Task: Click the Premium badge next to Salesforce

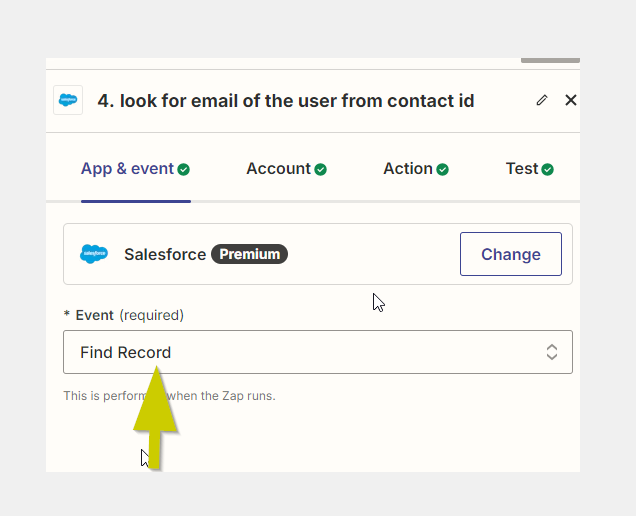Action: tap(249, 254)
